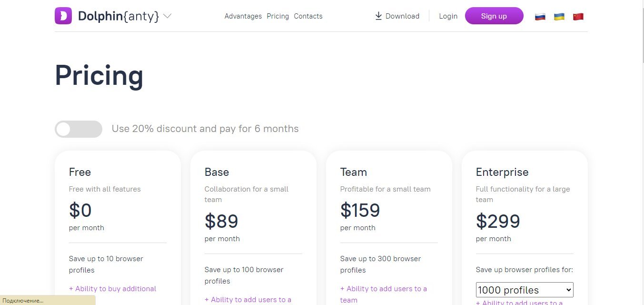Click the Dolphin{anty} brand name text
This screenshot has width=644, height=305.
(x=118, y=16)
